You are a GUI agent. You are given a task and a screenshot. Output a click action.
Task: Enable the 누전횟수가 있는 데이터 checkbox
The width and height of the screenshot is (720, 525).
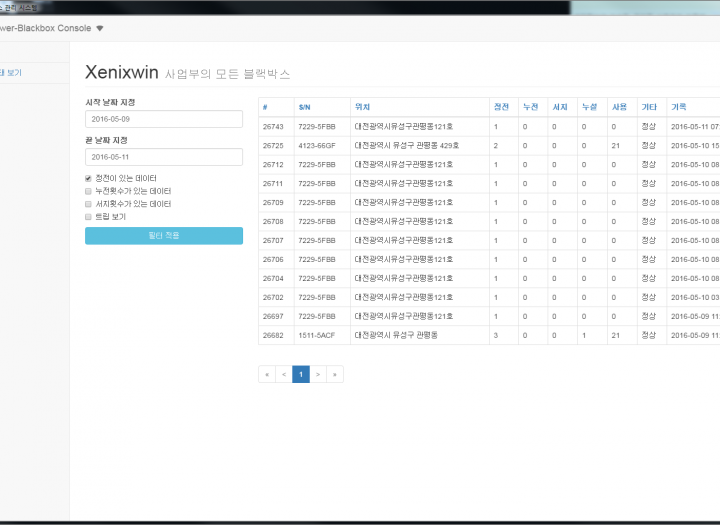(89, 190)
